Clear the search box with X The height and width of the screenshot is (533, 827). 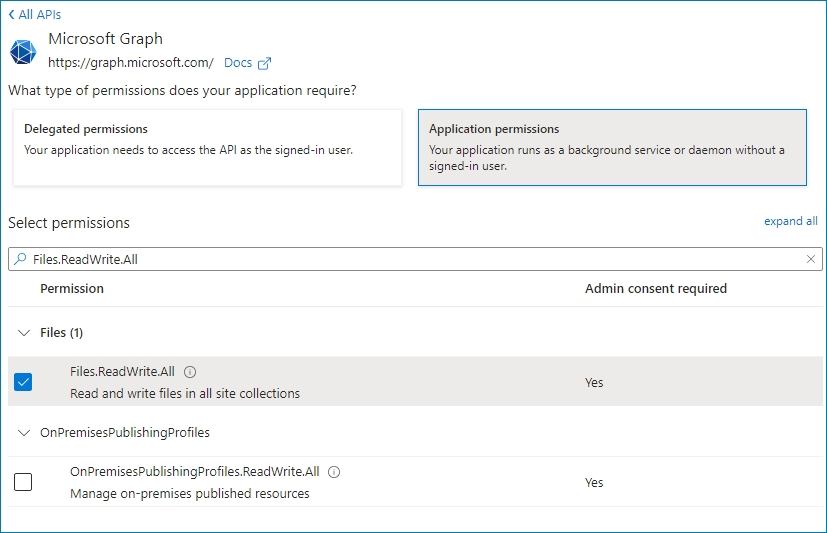(811, 259)
